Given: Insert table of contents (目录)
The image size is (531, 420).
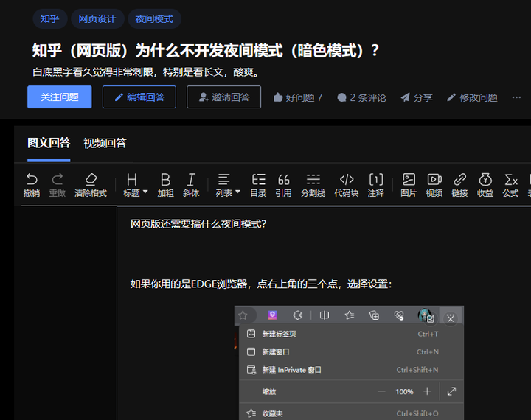Looking at the screenshot, I should point(258,185).
